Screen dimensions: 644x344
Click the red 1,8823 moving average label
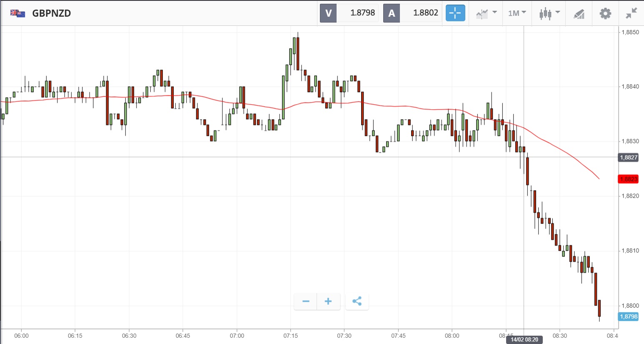point(628,179)
